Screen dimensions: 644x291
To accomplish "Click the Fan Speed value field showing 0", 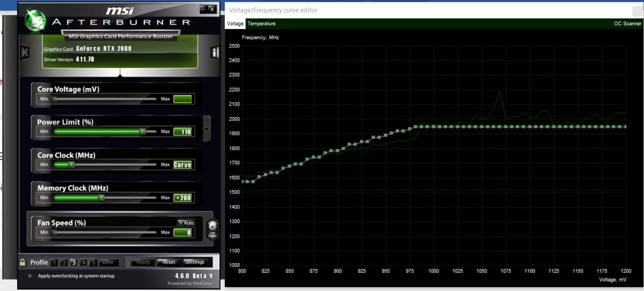I will [x=182, y=233].
